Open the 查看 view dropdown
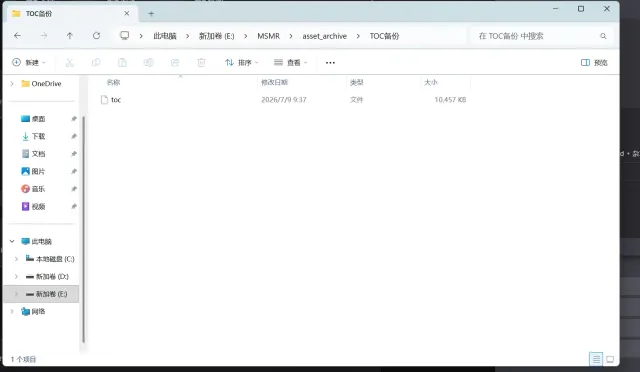The image size is (640, 372). [291, 62]
